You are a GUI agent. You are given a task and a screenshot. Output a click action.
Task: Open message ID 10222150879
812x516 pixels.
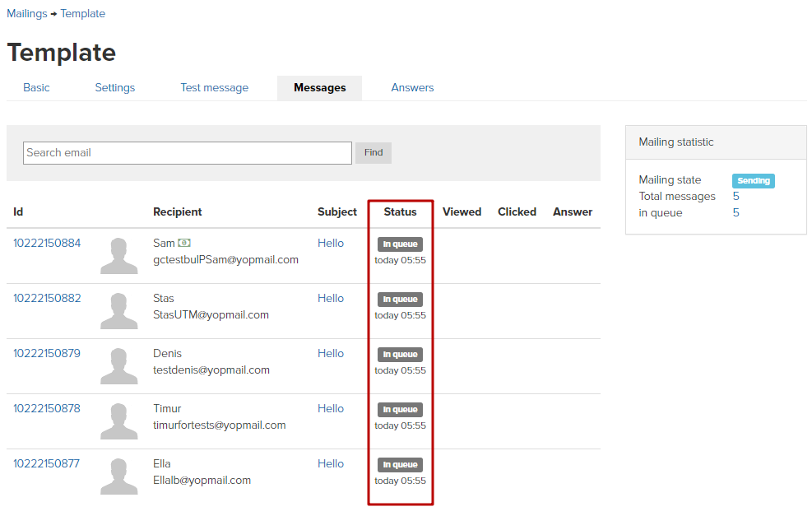[x=47, y=353]
